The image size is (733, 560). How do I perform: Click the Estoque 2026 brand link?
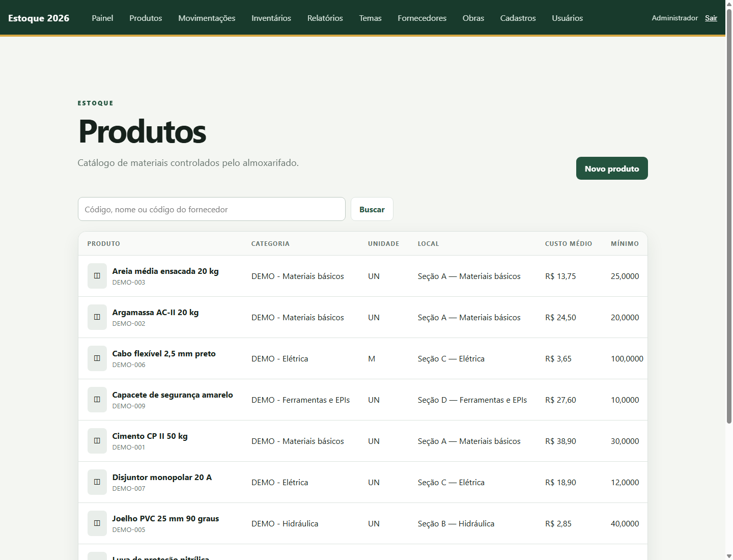tap(39, 18)
